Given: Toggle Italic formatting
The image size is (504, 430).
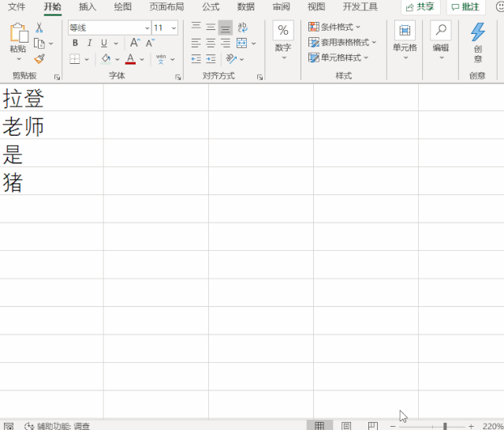Looking at the screenshot, I should point(90,43).
